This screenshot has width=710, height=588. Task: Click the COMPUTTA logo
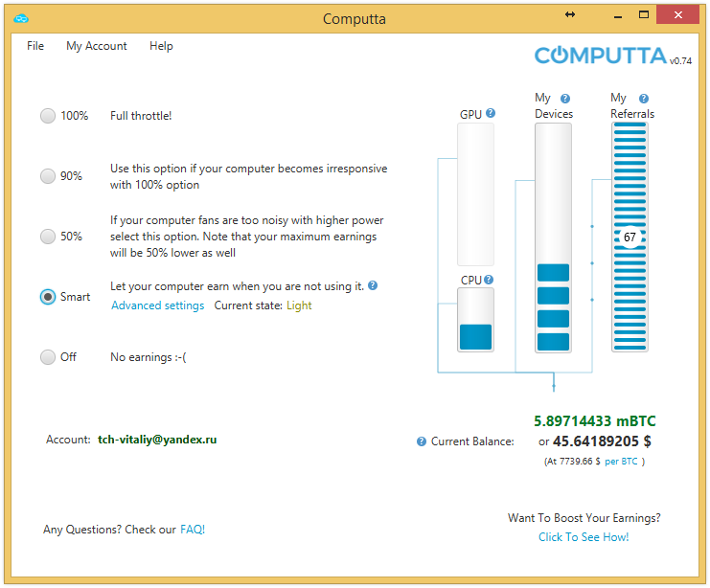(600, 56)
